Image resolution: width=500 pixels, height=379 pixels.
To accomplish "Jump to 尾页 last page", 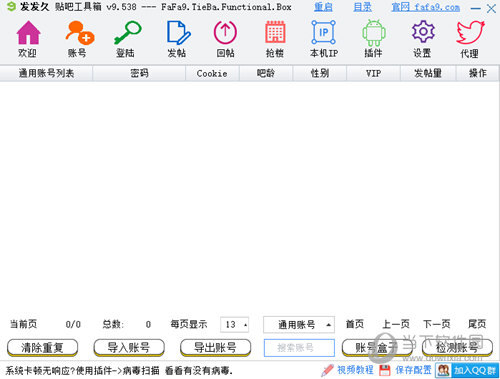I will [477, 324].
